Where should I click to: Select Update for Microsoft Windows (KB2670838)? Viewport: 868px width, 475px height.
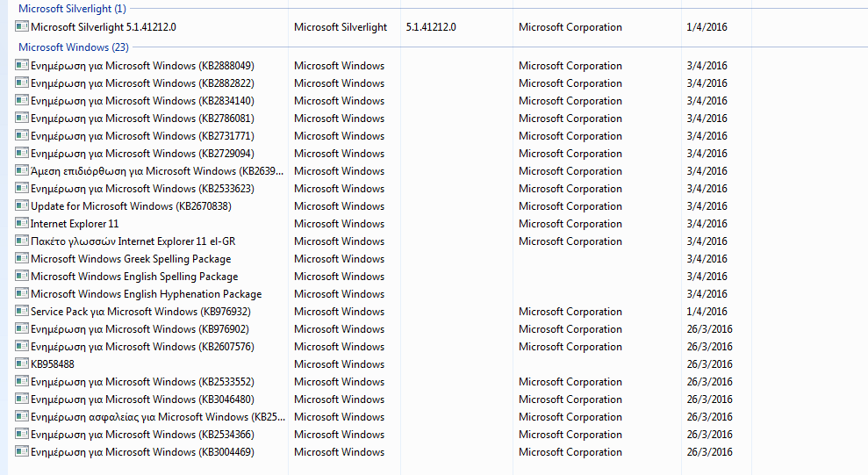131,206
